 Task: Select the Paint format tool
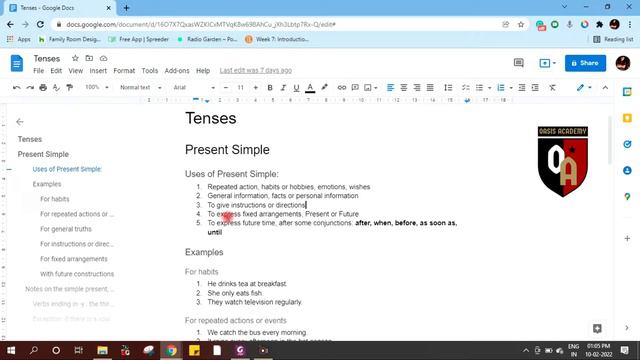[x=70, y=87]
